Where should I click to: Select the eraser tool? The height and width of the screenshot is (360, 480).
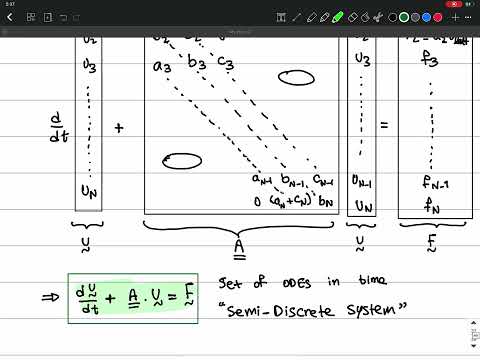click(x=352, y=17)
